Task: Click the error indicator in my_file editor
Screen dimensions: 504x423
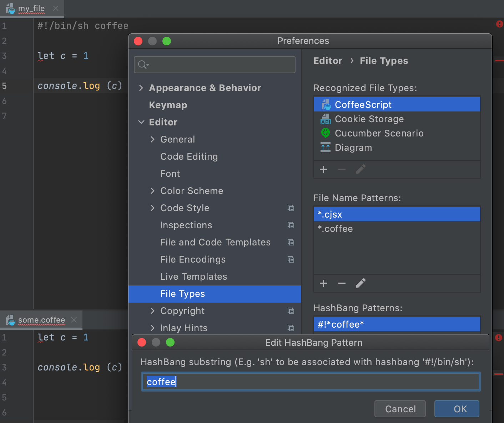Action: click(499, 24)
